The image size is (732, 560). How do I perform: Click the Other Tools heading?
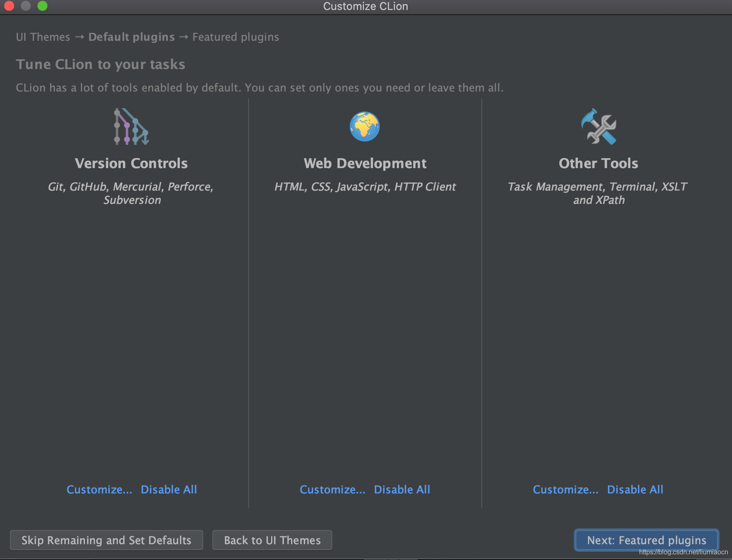tap(598, 164)
